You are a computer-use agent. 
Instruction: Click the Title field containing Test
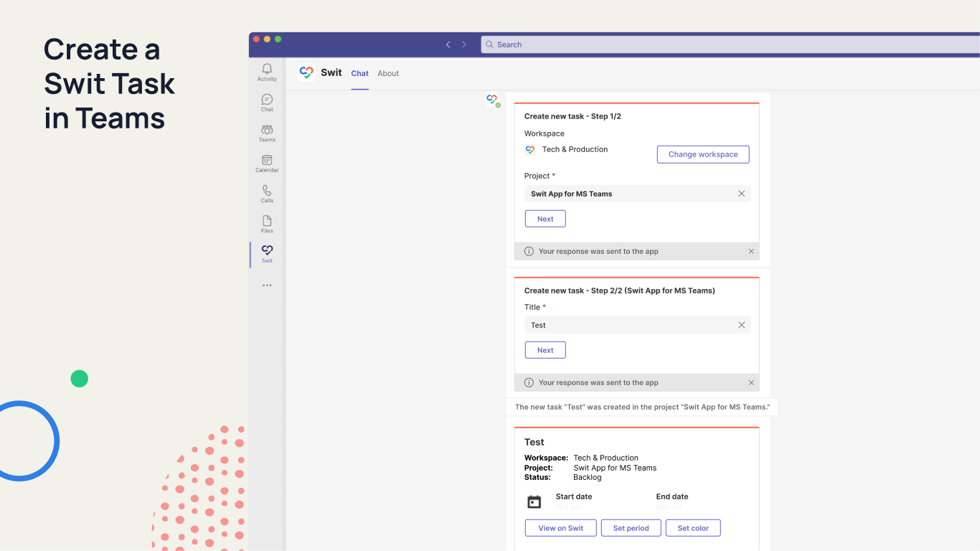click(x=638, y=325)
